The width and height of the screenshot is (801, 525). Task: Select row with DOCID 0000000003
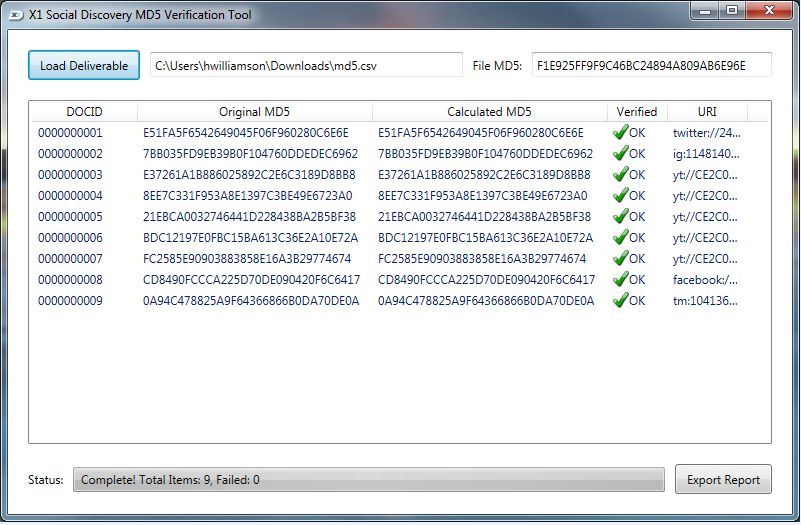click(70, 175)
